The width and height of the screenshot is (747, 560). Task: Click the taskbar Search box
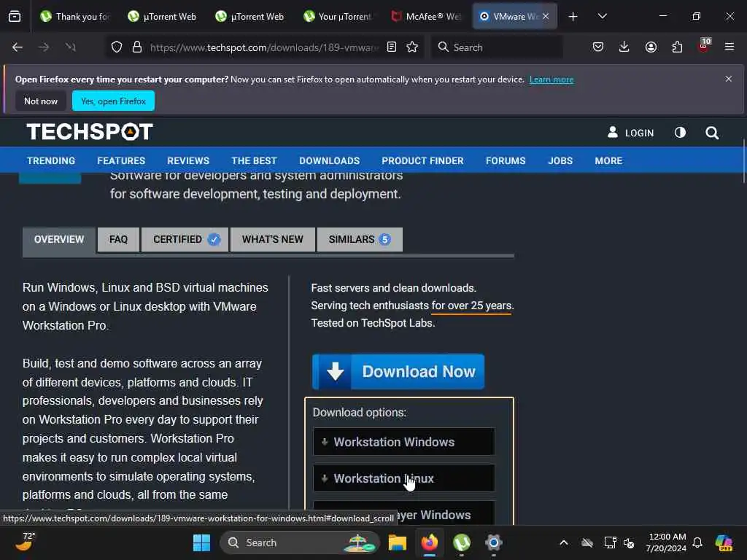[x=300, y=542]
